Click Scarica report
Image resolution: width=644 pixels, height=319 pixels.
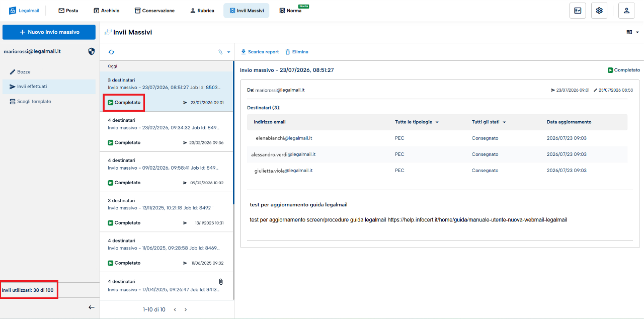pos(260,52)
